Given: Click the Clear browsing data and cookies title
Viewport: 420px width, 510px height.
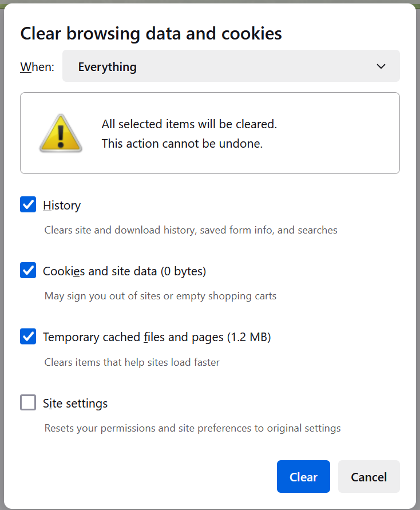Looking at the screenshot, I should tap(151, 34).
